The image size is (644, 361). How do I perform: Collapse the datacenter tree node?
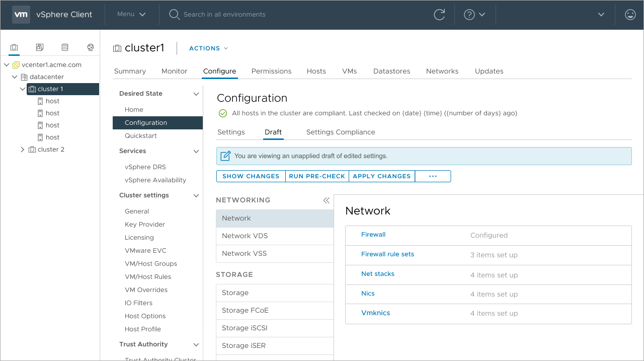tap(15, 77)
